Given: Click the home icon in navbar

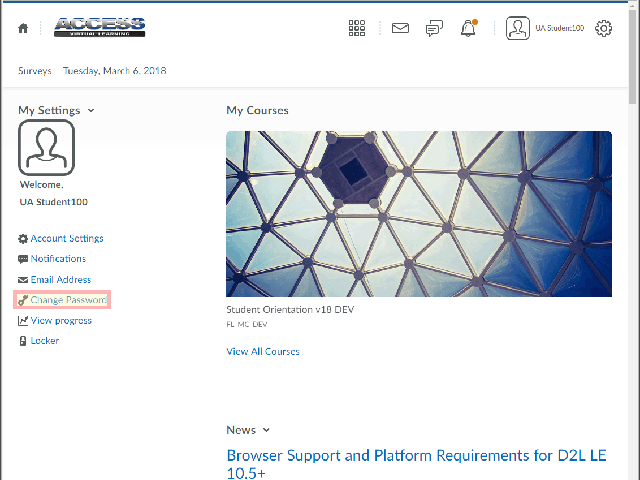Looking at the screenshot, I should (23, 29).
